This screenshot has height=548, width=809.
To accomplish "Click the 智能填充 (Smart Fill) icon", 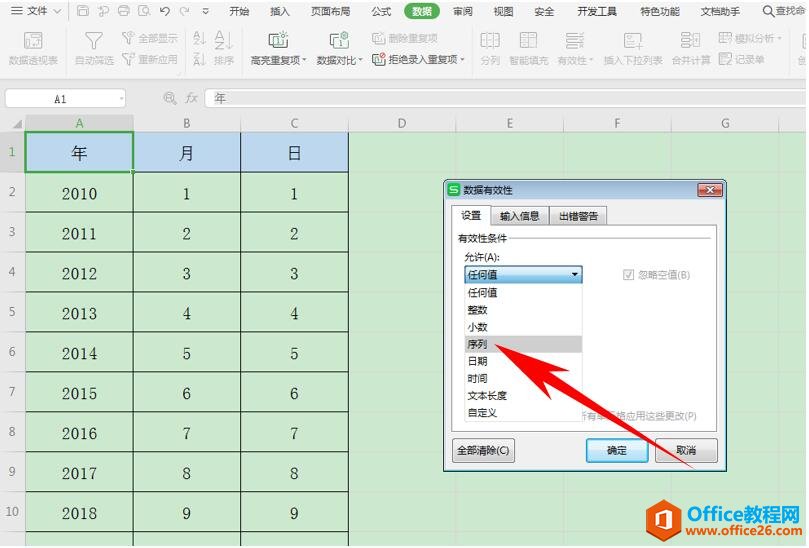I will 528,41.
